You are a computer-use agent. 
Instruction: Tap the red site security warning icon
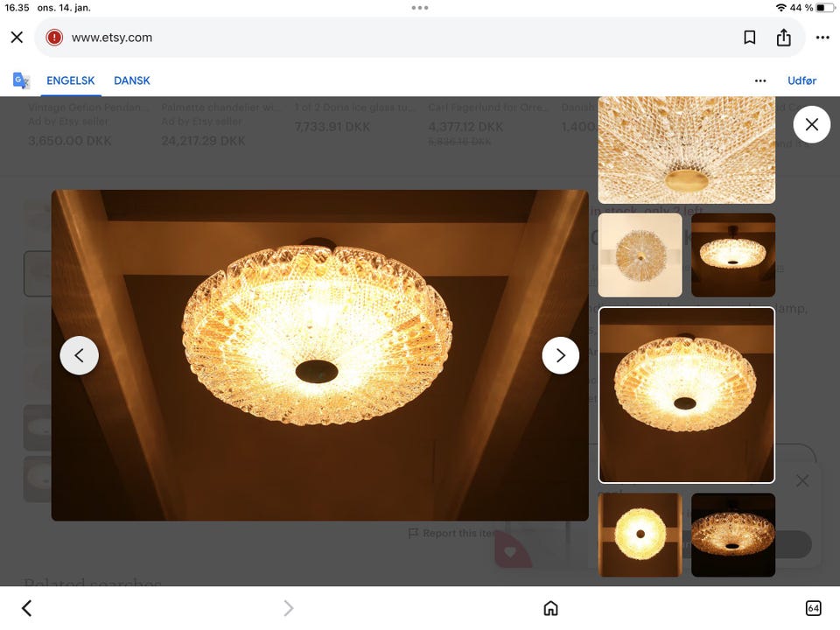click(54, 38)
